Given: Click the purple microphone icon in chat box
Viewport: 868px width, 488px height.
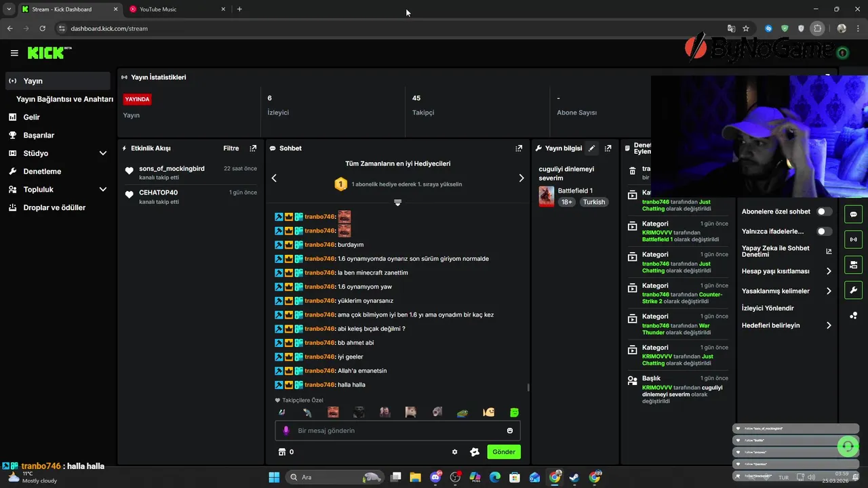Looking at the screenshot, I should tap(286, 430).
